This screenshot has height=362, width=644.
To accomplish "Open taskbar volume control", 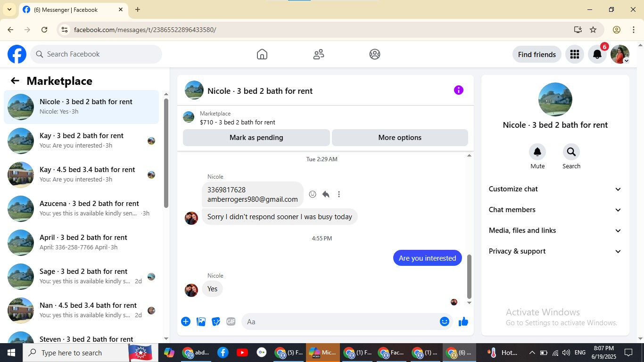I will click(566, 353).
